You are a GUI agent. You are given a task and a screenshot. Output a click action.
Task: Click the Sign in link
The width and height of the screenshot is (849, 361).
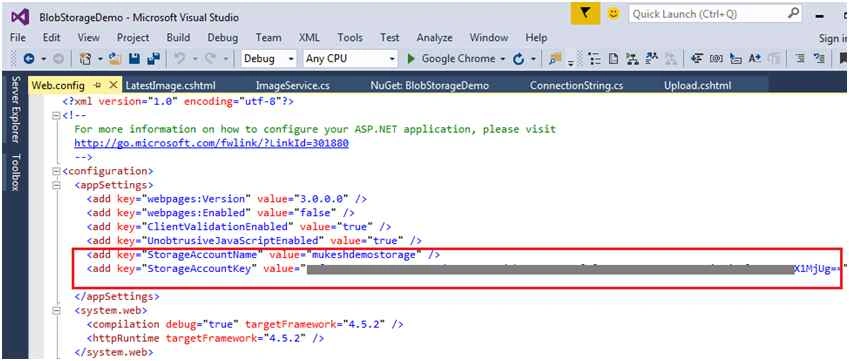coord(833,37)
